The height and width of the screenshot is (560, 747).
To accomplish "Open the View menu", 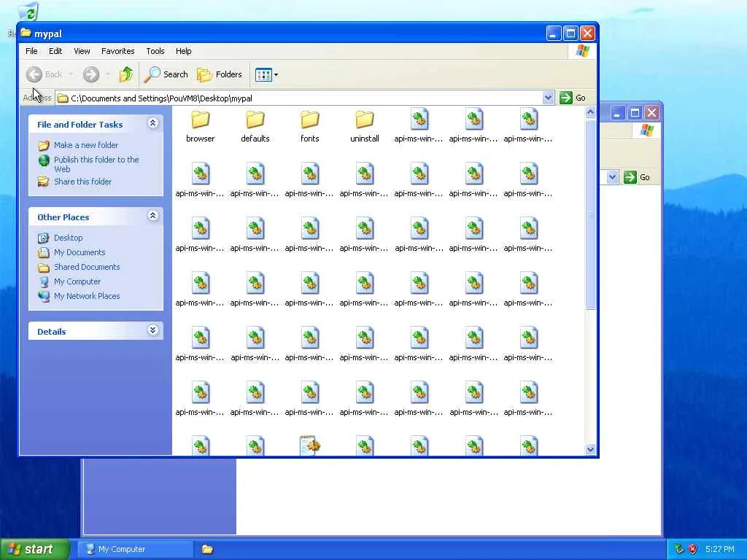I will 82,51.
